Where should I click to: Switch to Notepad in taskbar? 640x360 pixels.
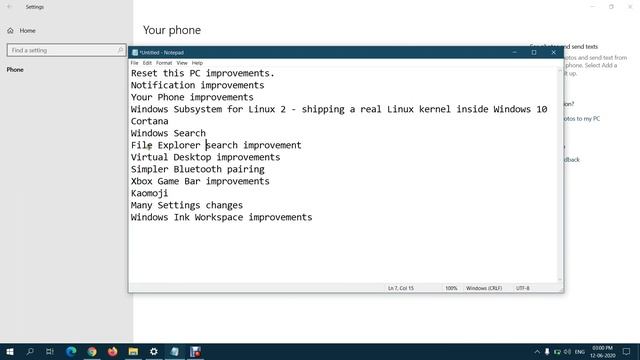tap(175, 351)
